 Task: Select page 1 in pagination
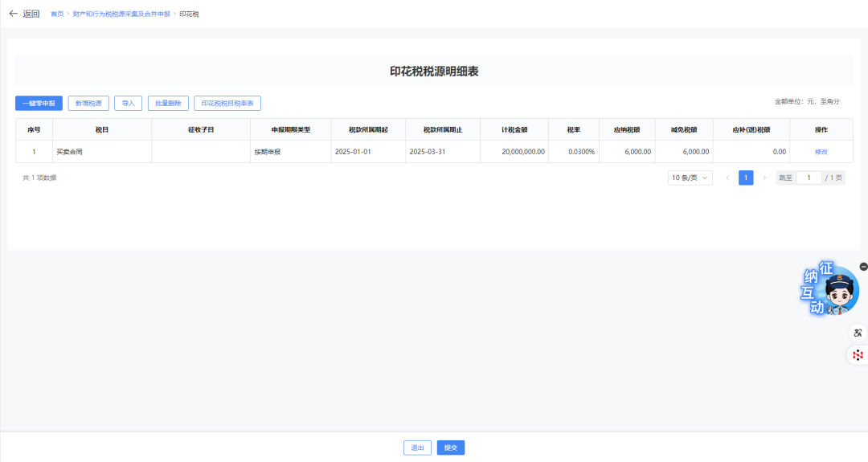(x=746, y=178)
